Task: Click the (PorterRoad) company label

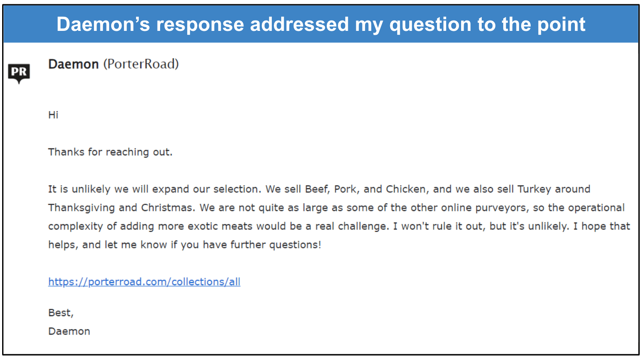Action: (141, 64)
